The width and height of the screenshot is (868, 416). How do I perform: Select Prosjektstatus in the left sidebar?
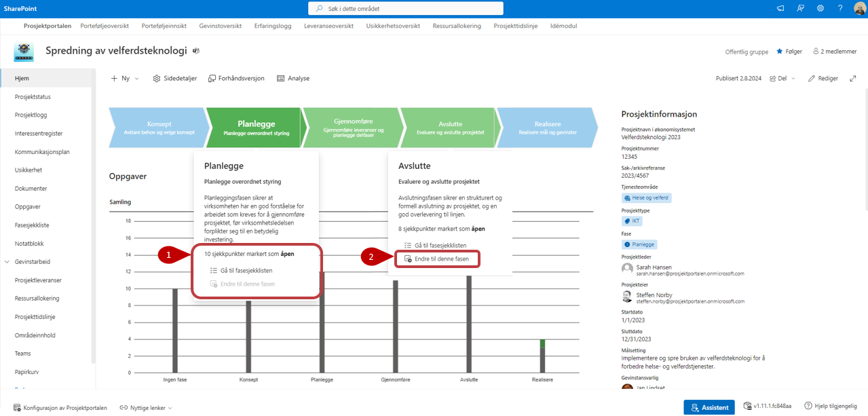tap(33, 97)
